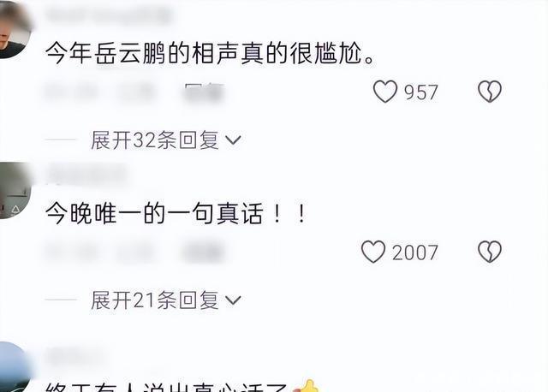Click the blurred reply button under first comment
The width and height of the screenshot is (548, 392).
pos(204,92)
